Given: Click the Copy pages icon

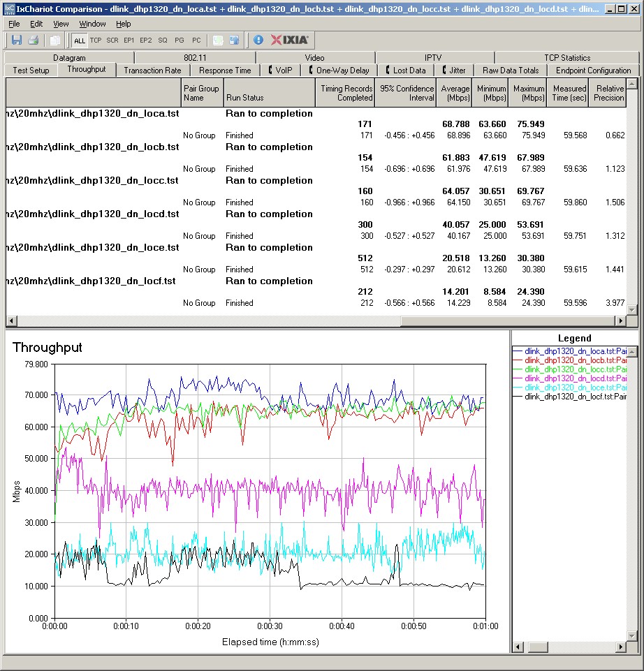Looking at the screenshot, I should pos(54,40).
